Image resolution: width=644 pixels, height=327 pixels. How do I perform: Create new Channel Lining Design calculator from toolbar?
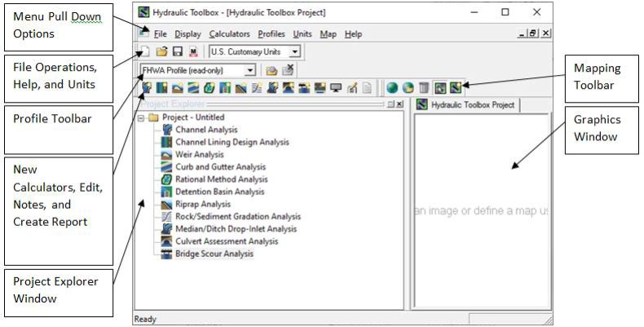tap(161, 87)
